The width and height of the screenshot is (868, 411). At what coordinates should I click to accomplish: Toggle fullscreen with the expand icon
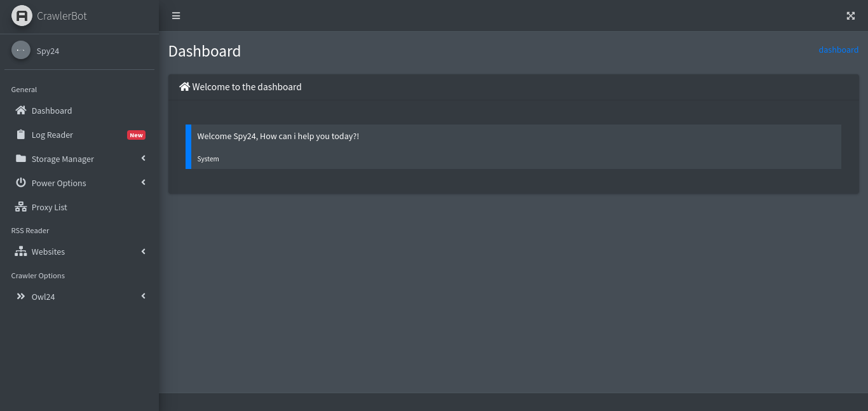[x=850, y=16]
